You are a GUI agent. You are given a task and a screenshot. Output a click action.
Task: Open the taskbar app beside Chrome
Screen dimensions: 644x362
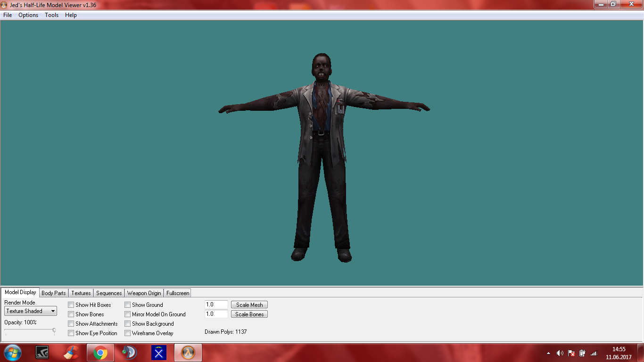[129, 353]
